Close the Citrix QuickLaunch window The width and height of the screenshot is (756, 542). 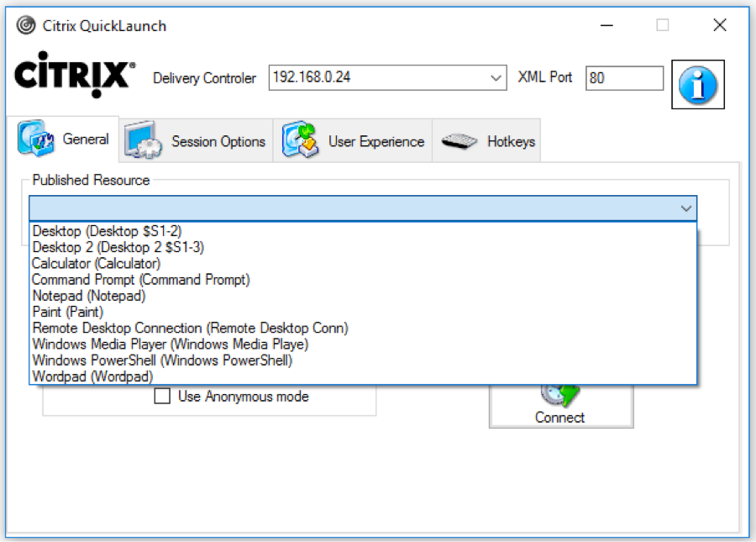click(719, 25)
